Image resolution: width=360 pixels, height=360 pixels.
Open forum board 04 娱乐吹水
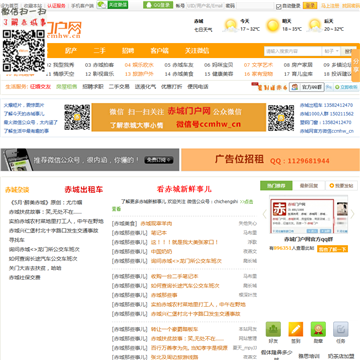tap(139, 65)
